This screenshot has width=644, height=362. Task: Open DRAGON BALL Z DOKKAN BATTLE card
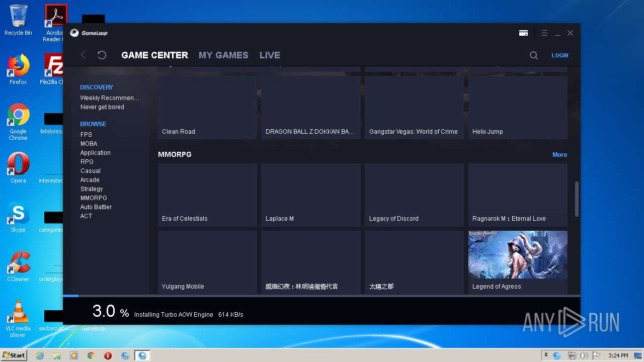click(x=310, y=108)
